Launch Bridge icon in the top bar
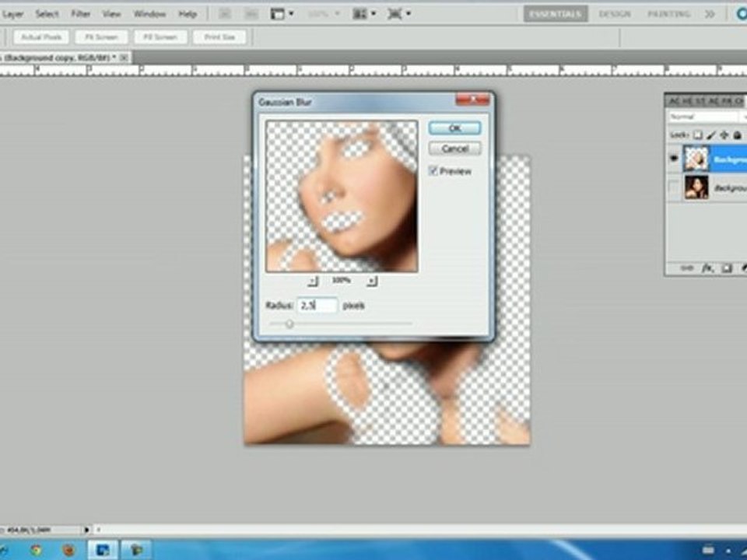 point(225,14)
